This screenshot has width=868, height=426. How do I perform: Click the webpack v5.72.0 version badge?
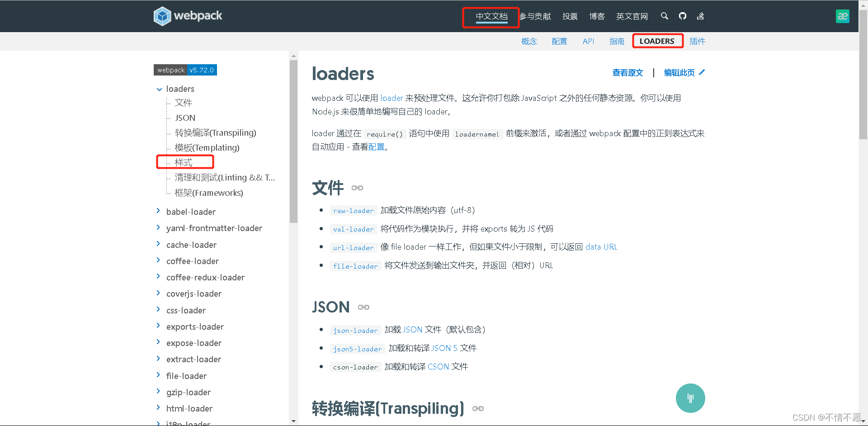pyautogui.click(x=185, y=70)
